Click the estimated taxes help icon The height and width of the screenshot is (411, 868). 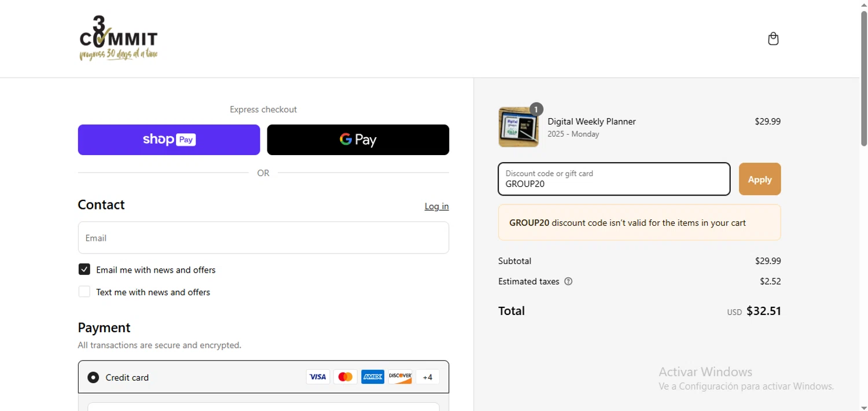click(x=568, y=281)
